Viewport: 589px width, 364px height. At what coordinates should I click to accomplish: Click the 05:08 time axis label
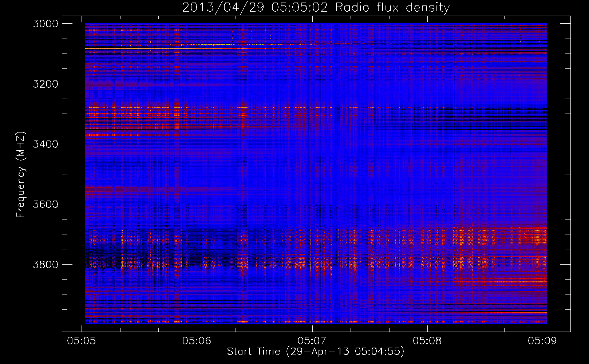pyautogui.click(x=427, y=341)
